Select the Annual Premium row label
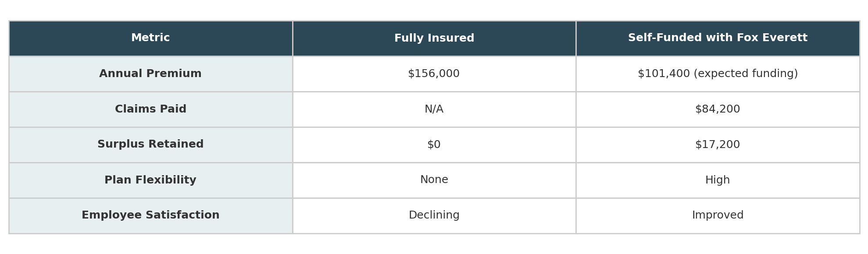868x254 pixels. 150,74
